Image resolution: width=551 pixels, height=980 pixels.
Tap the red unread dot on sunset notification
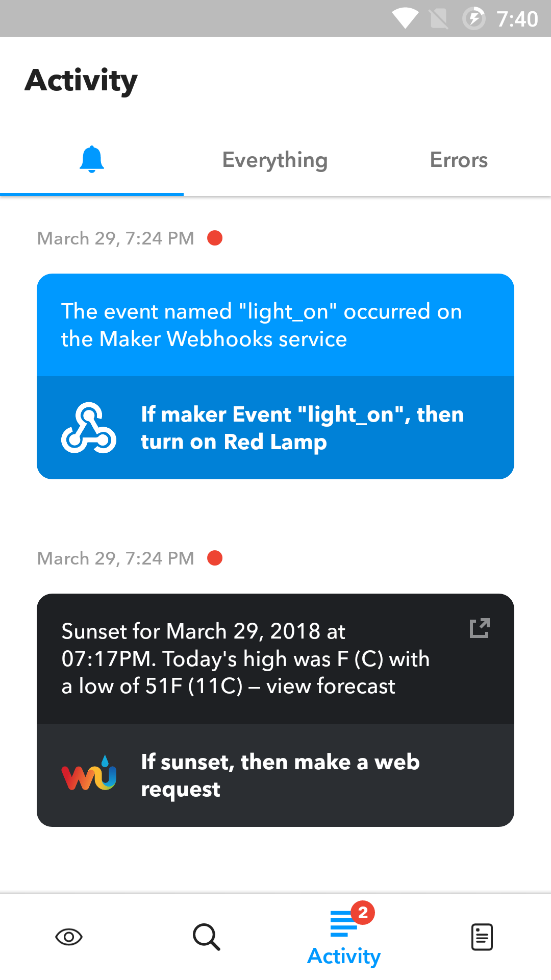pyautogui.click(x=215, y=558)
